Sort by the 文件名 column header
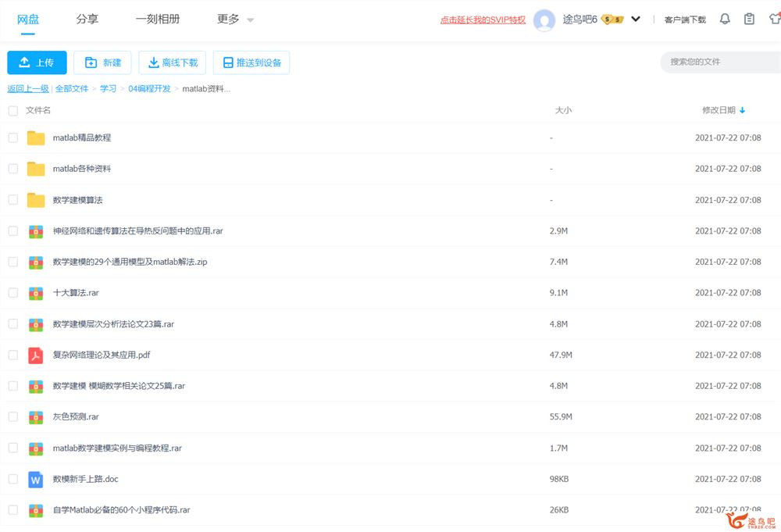This screenshot has height=532, width=781. pos(38,110)
